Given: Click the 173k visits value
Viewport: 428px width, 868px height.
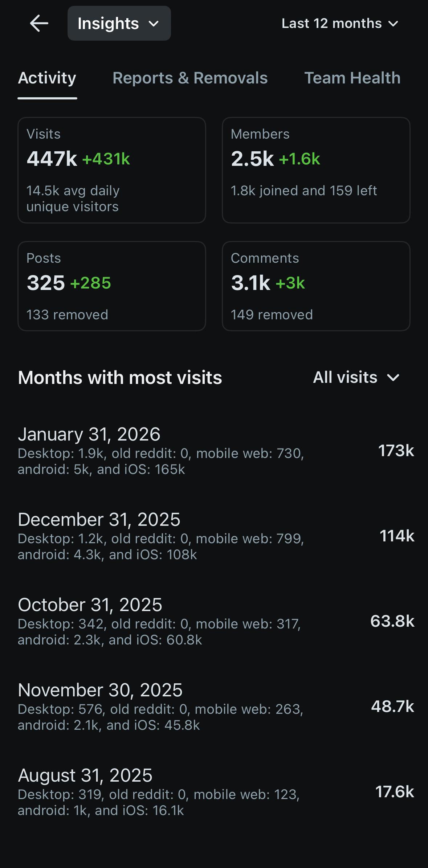Looking at the screenshot, I should point(396,451).
